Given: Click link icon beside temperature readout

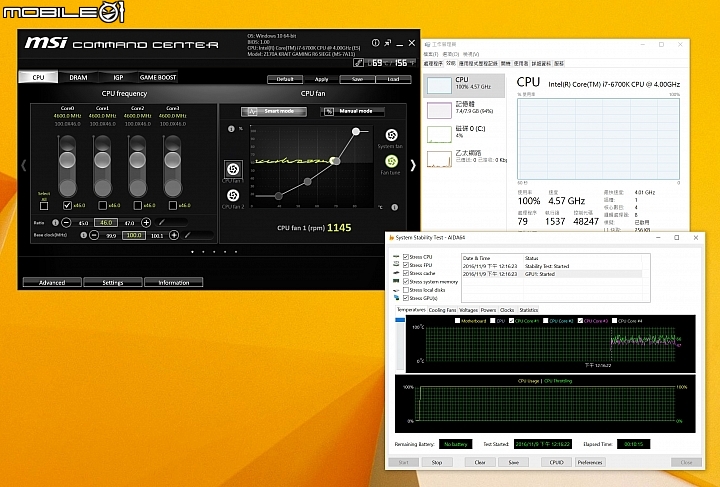Looking at the screenshot, I should click(358, 63).
